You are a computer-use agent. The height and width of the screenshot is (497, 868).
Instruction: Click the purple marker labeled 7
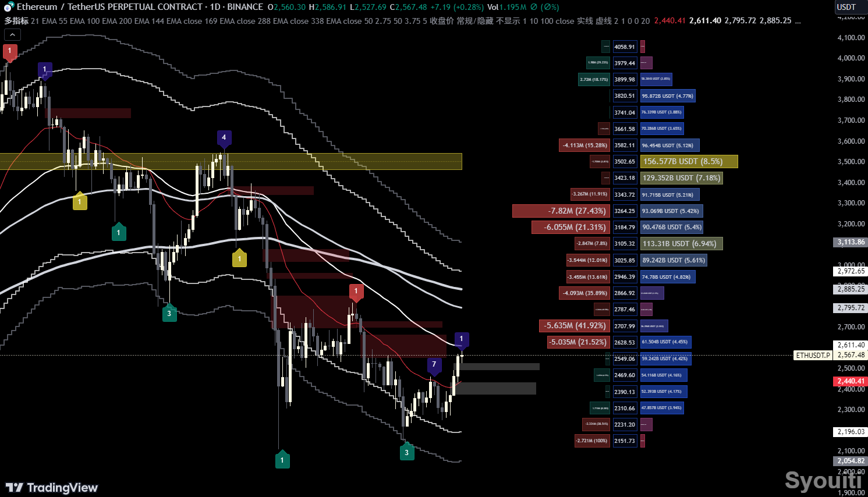click(434, 365)
